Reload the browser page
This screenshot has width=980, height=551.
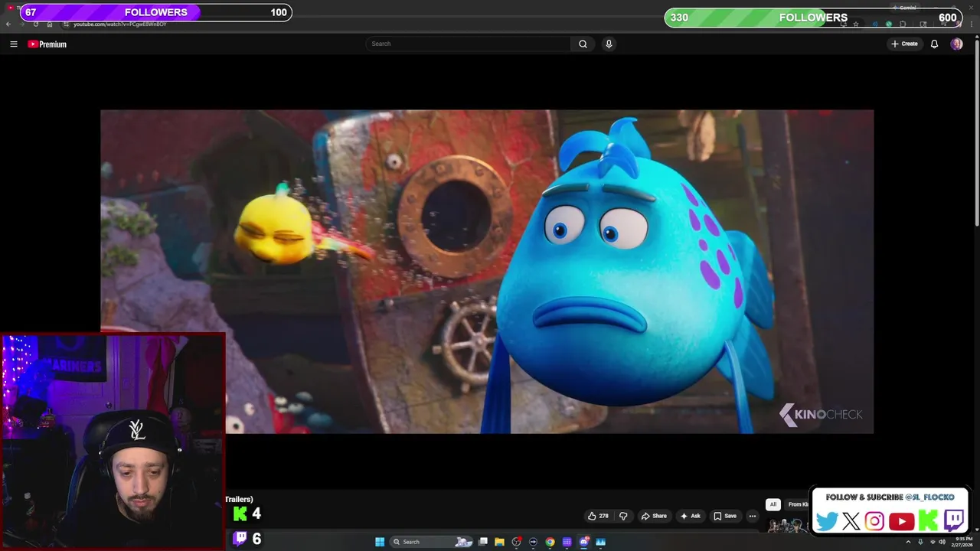click(x=36, y=24)
